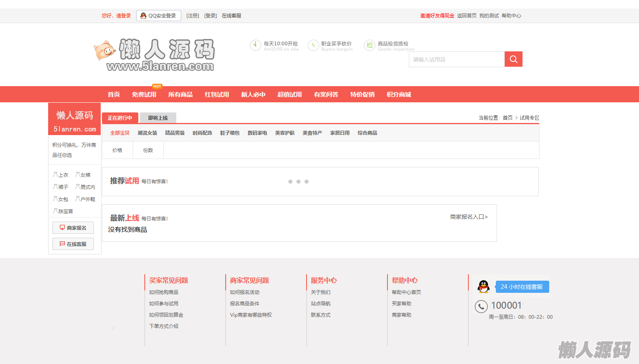This screenshot has width=639, height=364.
Task: Sort products by 价格
Action: point(117,150)
